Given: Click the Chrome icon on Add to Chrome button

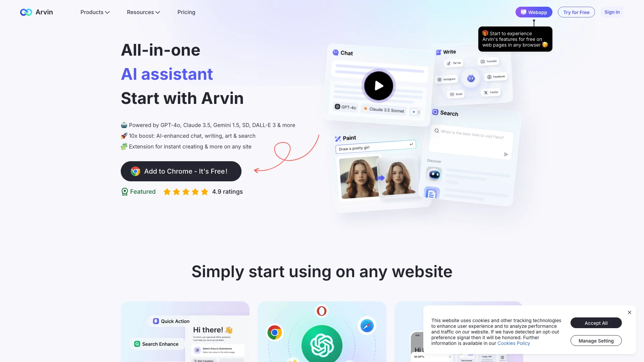Looking at the screenshot, I should point(135,171).
